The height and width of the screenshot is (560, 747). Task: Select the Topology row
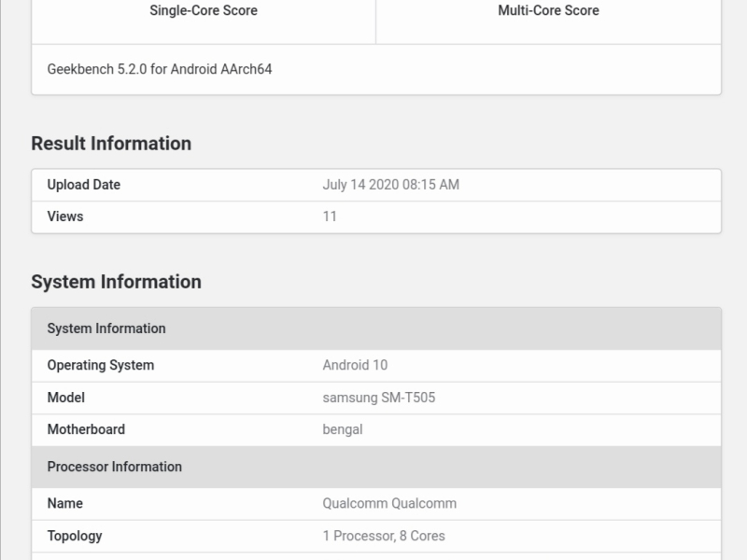[77, 535]
